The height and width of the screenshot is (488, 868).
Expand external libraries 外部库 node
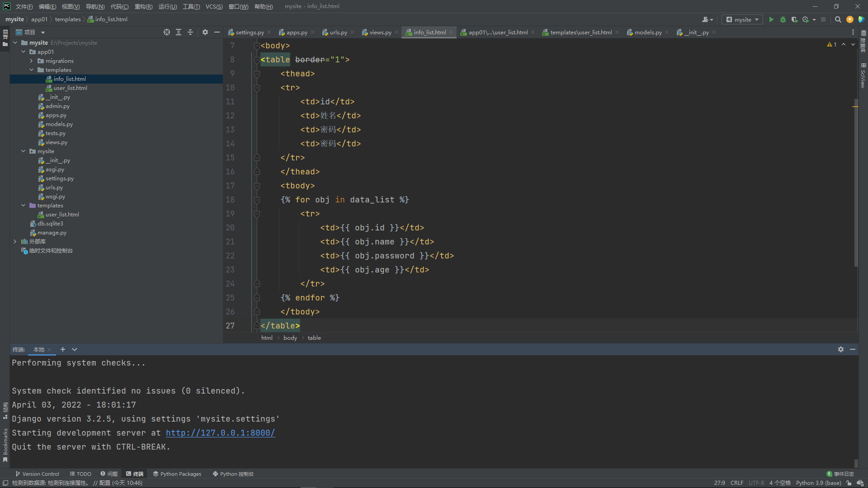click(x=15, y=242)
